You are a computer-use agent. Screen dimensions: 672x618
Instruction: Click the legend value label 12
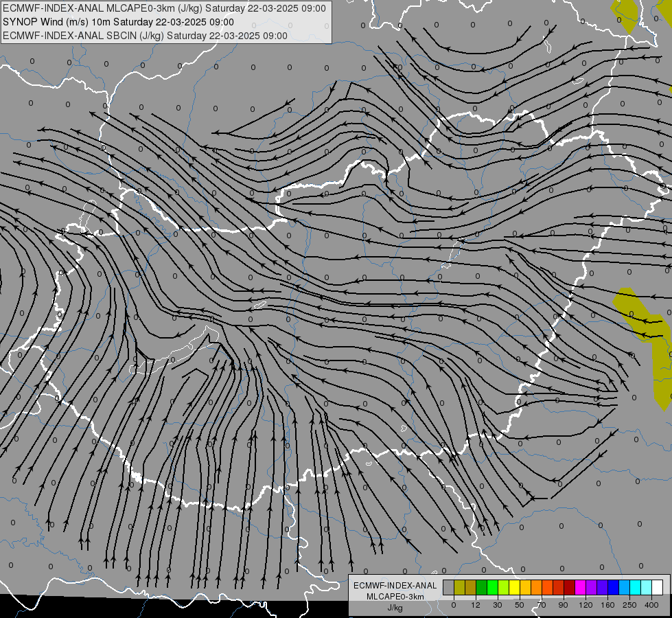(476, 605)
